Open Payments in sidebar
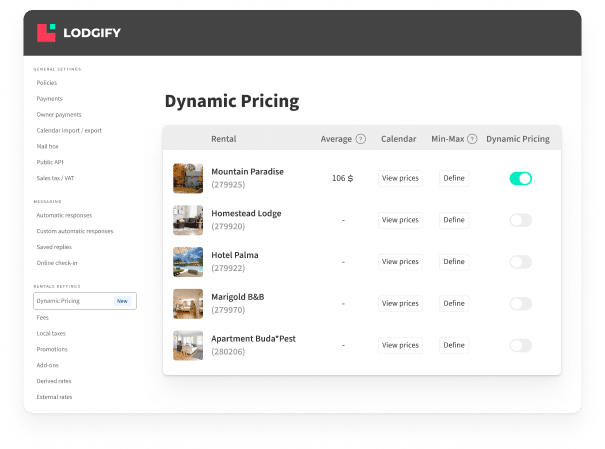Viewport: 605px width, 449px height. click(49, 98)
